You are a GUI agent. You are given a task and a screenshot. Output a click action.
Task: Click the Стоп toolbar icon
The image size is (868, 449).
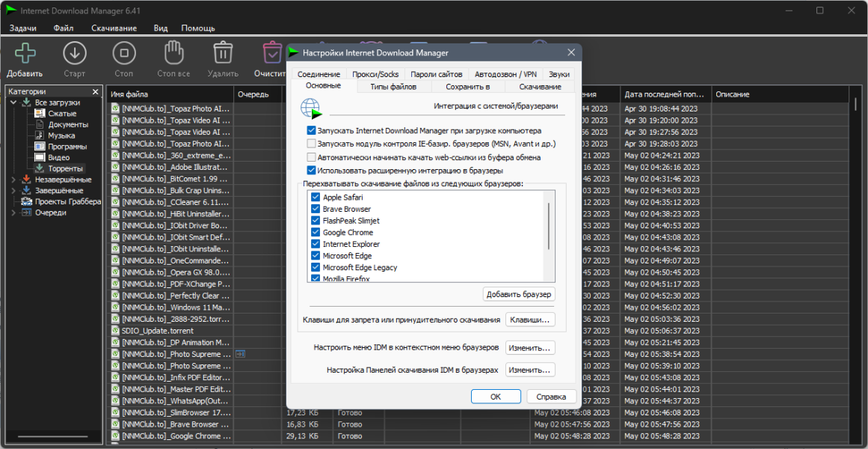coord(124,54)
